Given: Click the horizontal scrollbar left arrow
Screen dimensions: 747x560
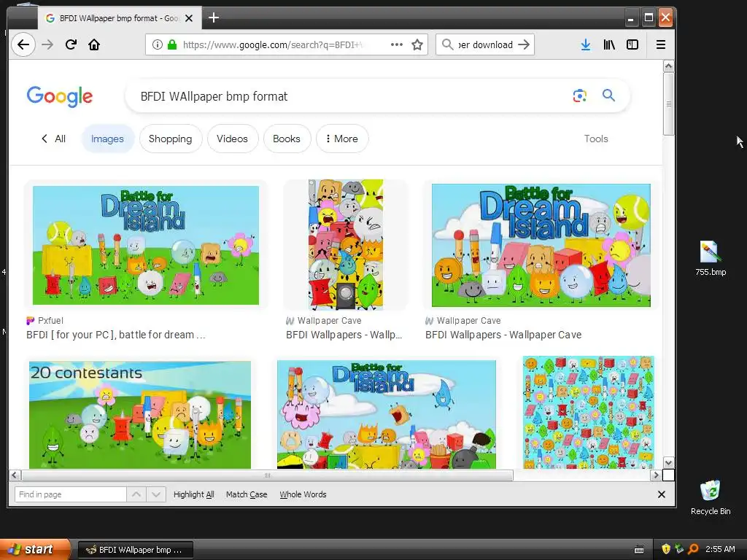Looking at the screenshot, I should 15,475.
